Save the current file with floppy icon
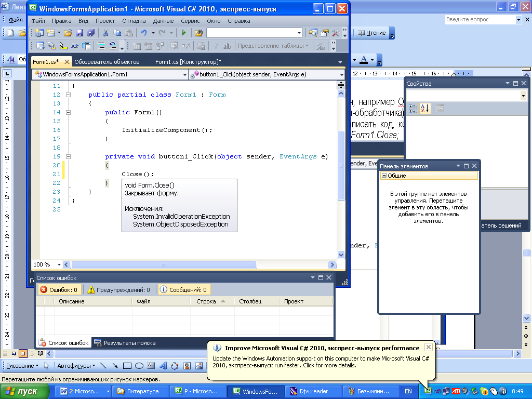 (x=79, y=33)
